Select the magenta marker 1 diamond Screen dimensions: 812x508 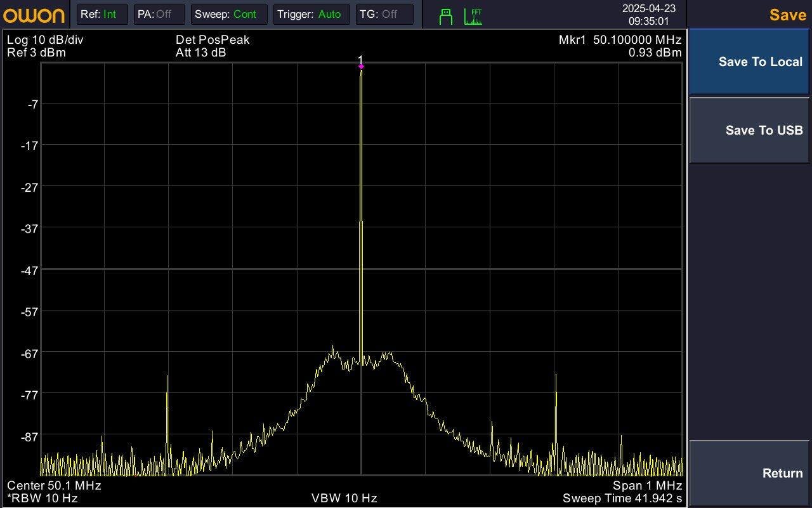361,66
